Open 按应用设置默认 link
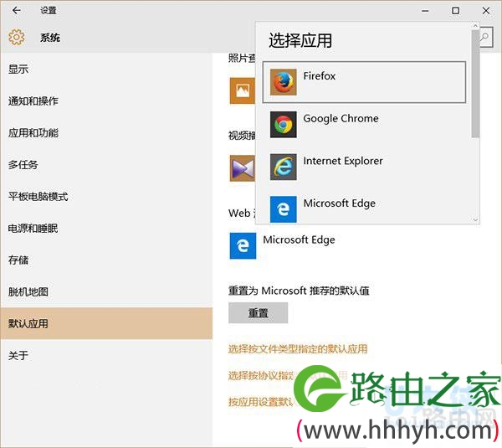 [x=261, y=402]
